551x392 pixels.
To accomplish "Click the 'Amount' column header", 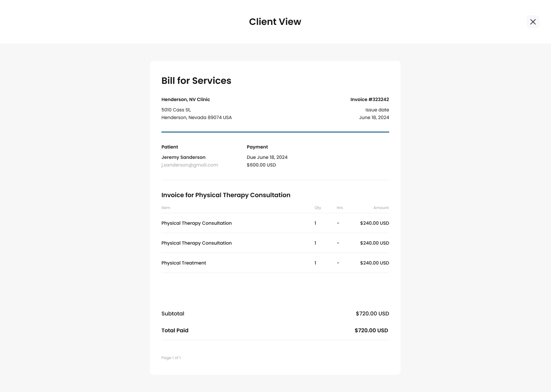I will click(x=381, y=208).
